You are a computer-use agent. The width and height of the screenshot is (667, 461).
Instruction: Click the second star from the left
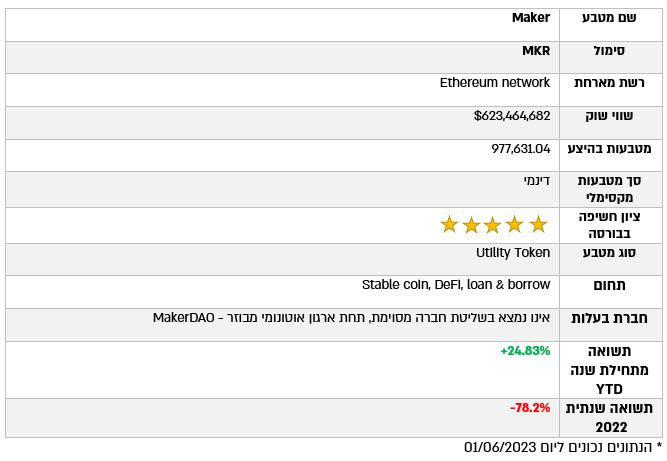[x=471, y=225]
